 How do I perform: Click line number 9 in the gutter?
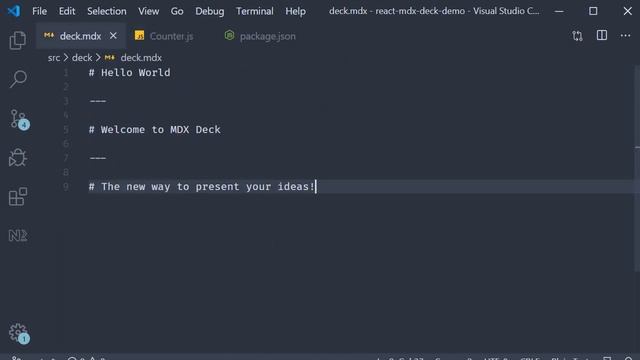pos(66,187)
